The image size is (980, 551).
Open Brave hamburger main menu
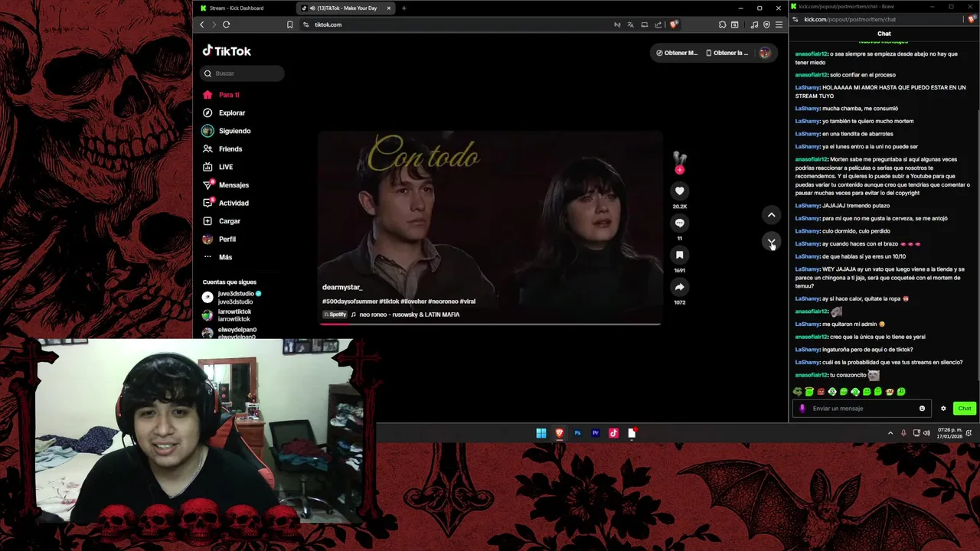click(779, 24)
